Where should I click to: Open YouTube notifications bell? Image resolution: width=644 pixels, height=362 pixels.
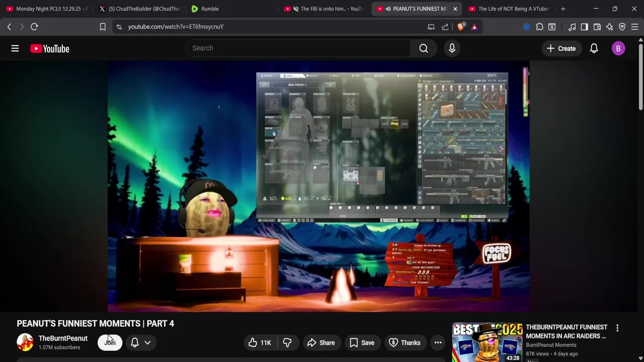click(x=594, y=48)
